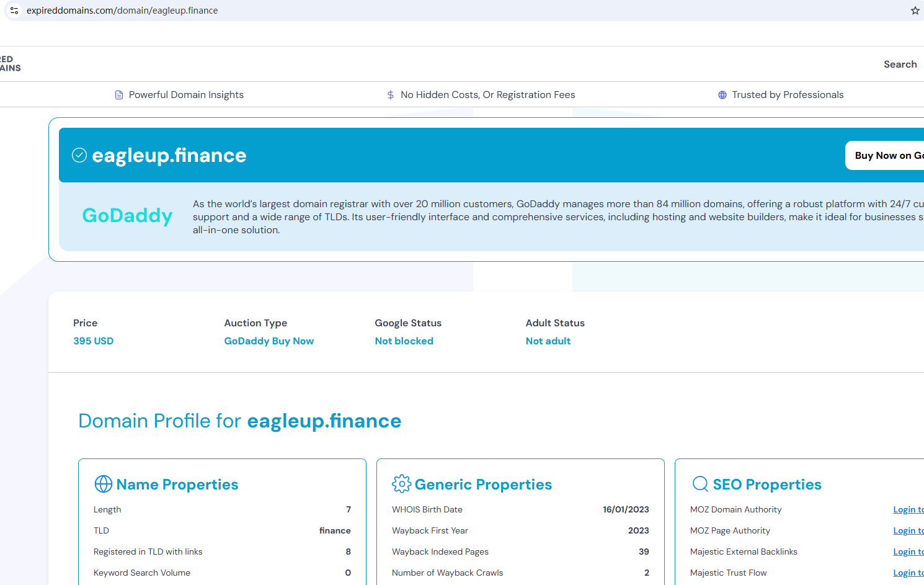Click the GoDaddy registrar description paragraph
This screenshot has width=924, height=585.
coord(558,217)
